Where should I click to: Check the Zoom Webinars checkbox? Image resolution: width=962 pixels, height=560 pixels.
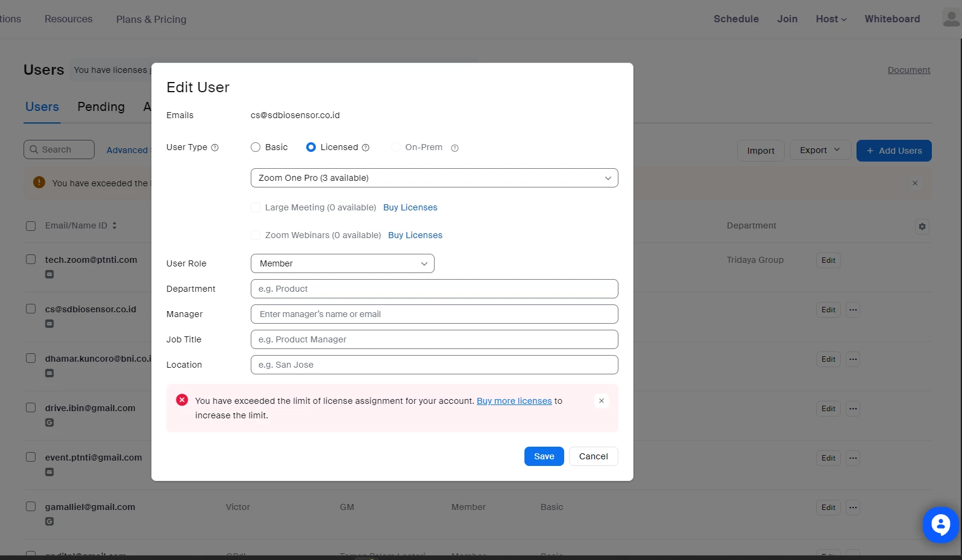[x=256, y=235]
